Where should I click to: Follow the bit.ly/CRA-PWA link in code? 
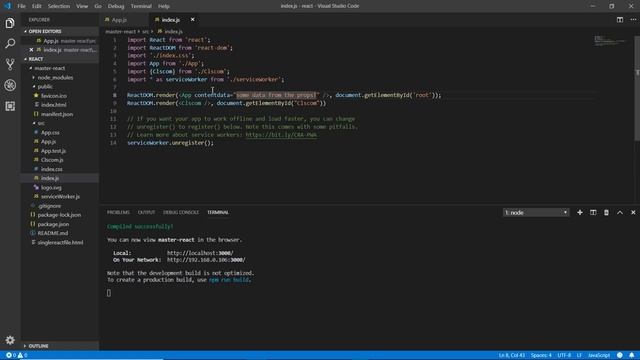click(281, 135)
